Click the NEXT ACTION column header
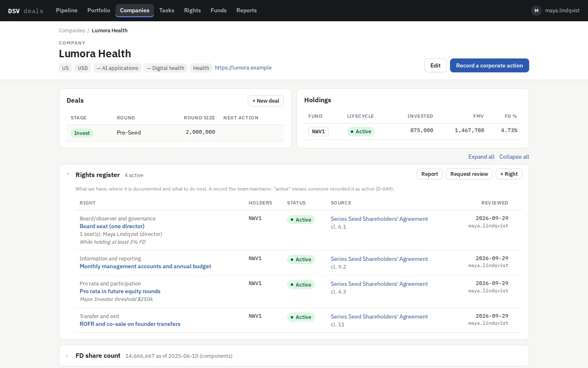588x368 pixels. (x=241, y=118)
